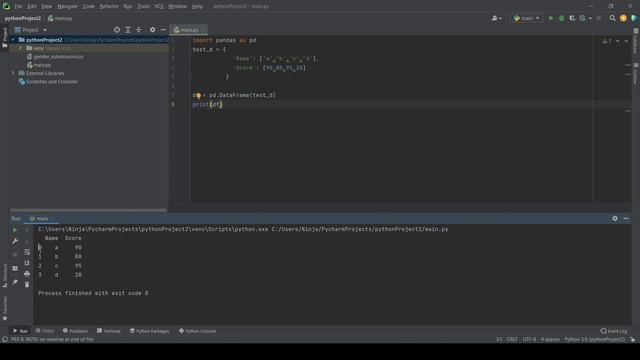Screen dimensions: 640x360
Task: Click Collapse All in Project panel
Action: [138, 30]
